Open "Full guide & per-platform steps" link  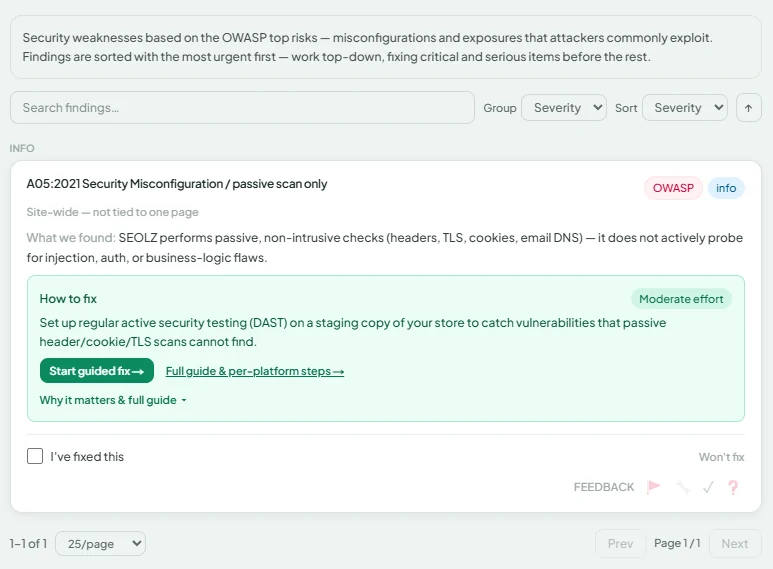tap(255, 371)
